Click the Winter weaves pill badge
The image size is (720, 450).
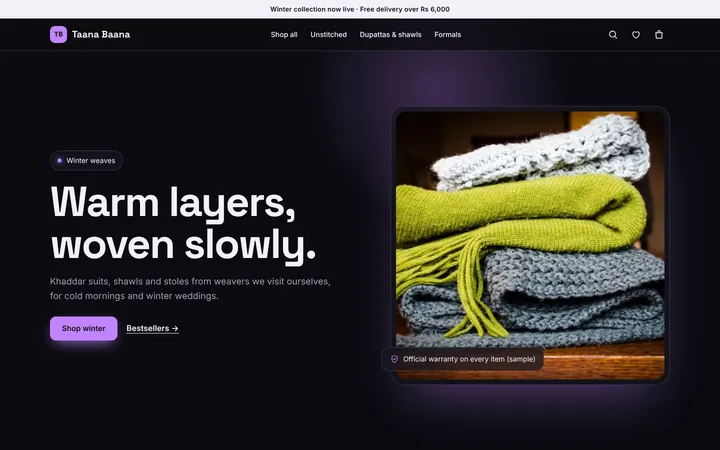point(86,161)
